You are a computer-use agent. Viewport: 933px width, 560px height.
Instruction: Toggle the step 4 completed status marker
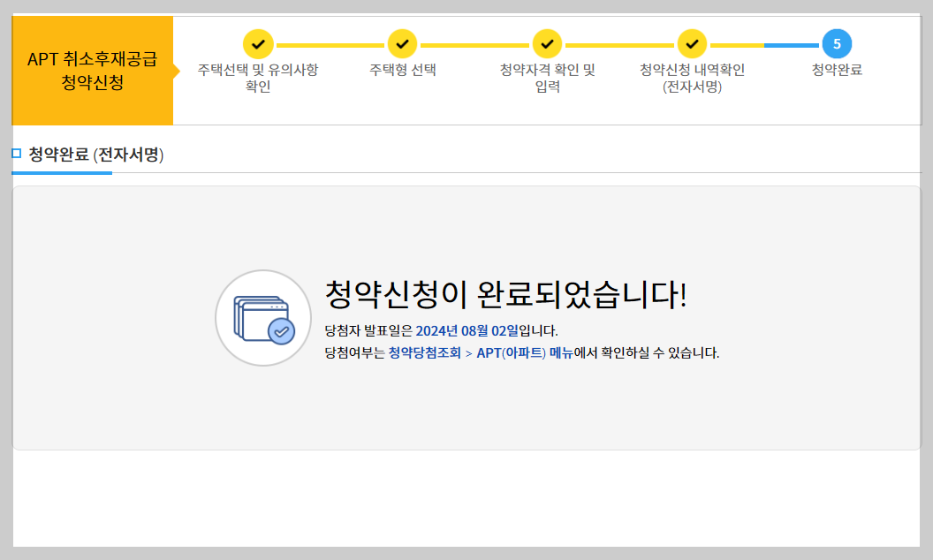point(694,42)
